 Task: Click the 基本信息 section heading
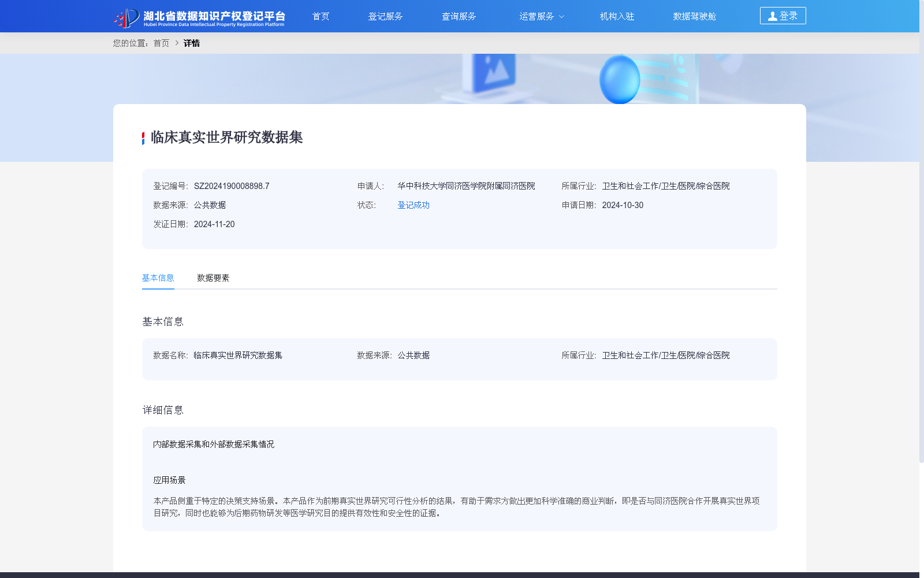point(163,322)
